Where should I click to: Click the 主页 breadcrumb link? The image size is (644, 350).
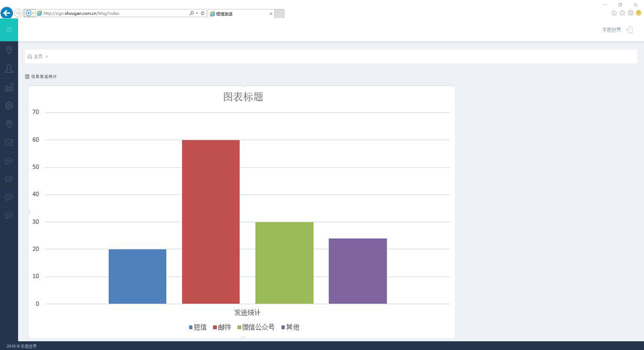pyautogui.click(x=38, y=56)
